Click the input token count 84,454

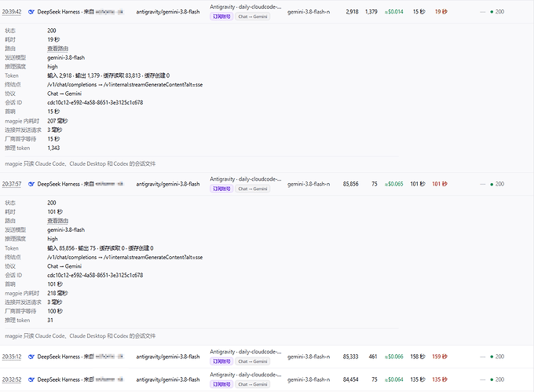pos(351,379)
